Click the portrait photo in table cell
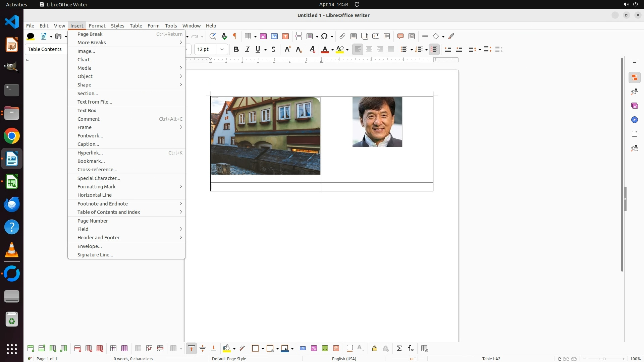The image size is (644, 362). pyautogui.click(x=377, y=122)
